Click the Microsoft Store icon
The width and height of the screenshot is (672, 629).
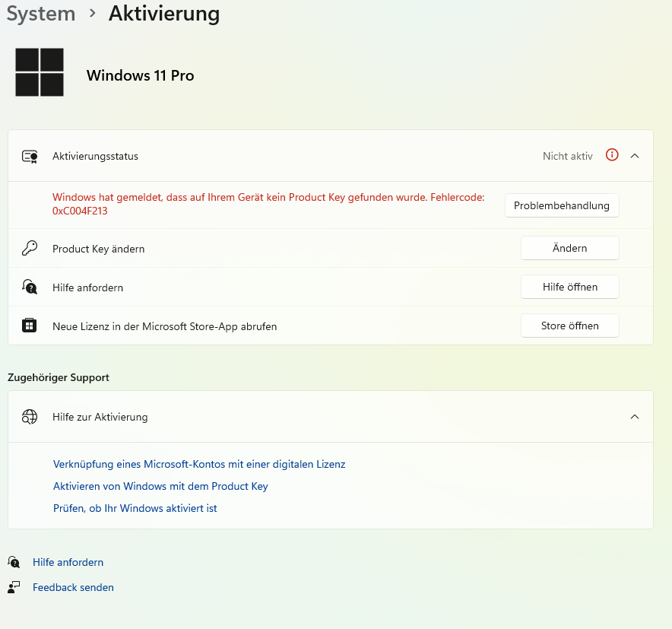(x=29, y=326)
